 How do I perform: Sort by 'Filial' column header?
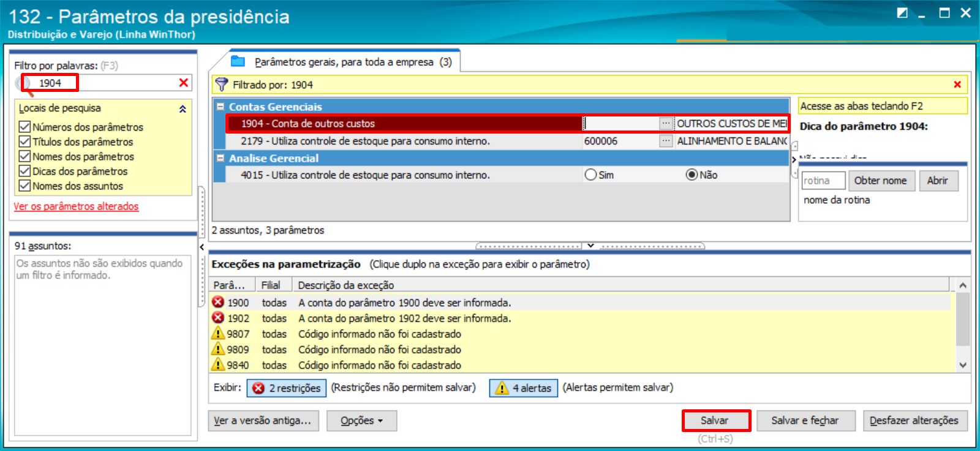coord(273,285)
